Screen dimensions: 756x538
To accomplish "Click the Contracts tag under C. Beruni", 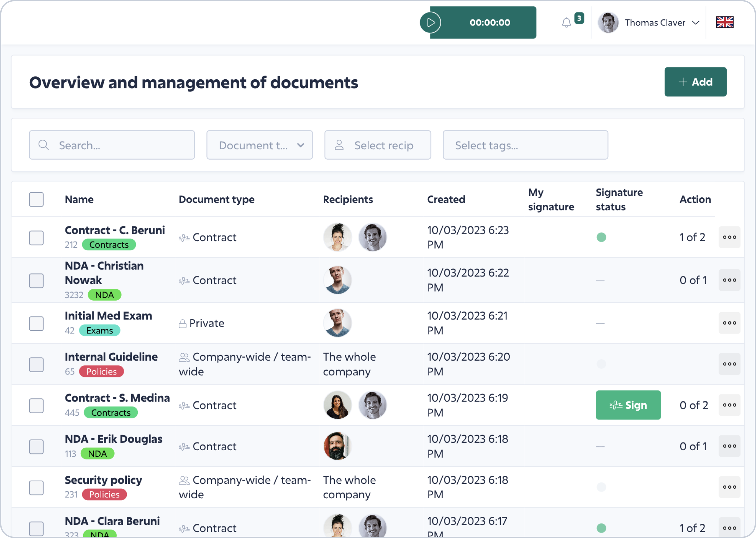I will click(109, 245).
